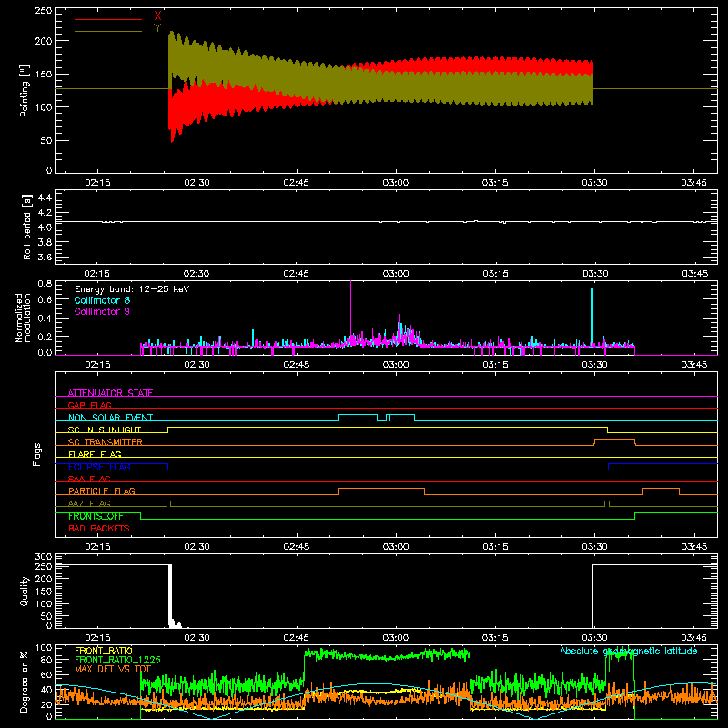Click 03:30 time label under Quality plot
Image resolution: width=728 pixels, height=728 pixels.
(594, 638)
